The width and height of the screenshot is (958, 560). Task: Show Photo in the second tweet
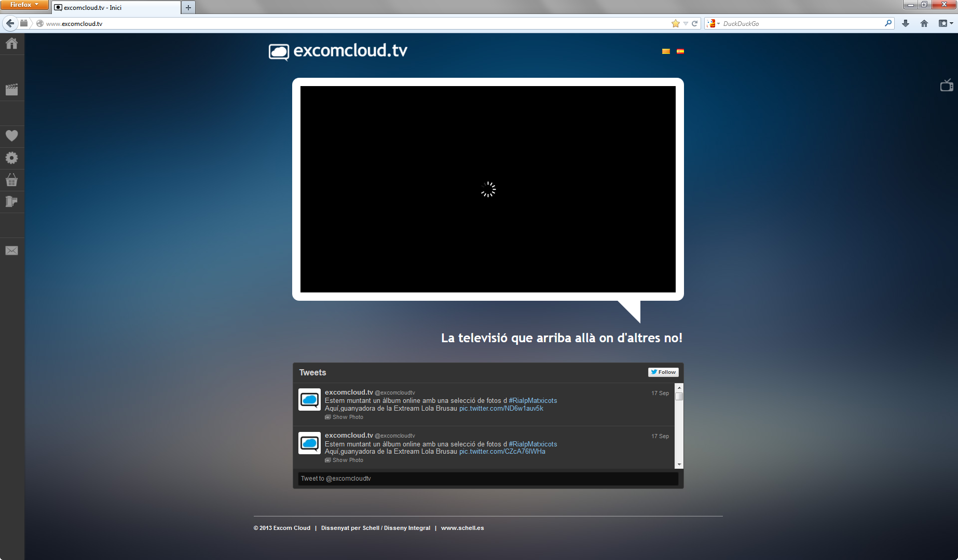pos(344,460)
